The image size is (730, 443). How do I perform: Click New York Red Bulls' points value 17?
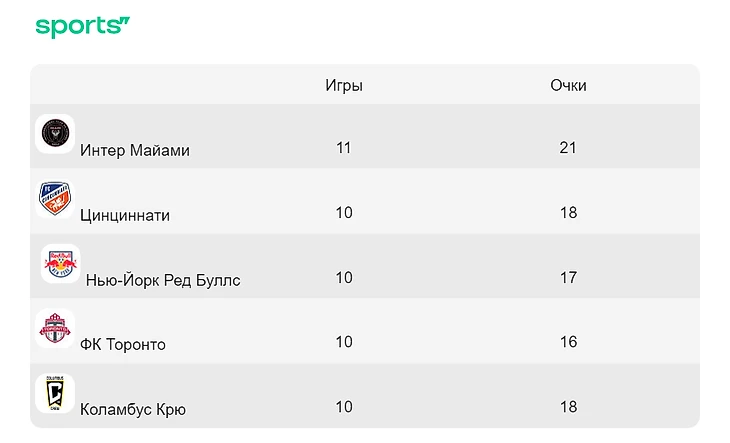click(568, 278)
